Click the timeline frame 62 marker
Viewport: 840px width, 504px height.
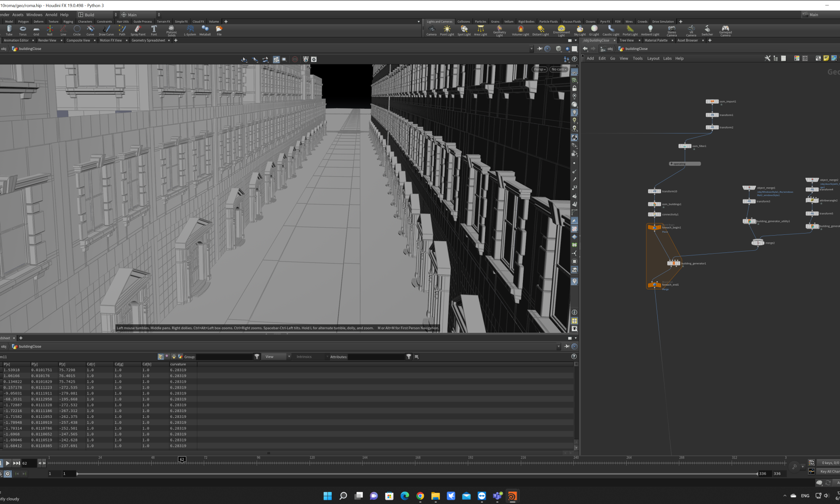tap(182, 459)
